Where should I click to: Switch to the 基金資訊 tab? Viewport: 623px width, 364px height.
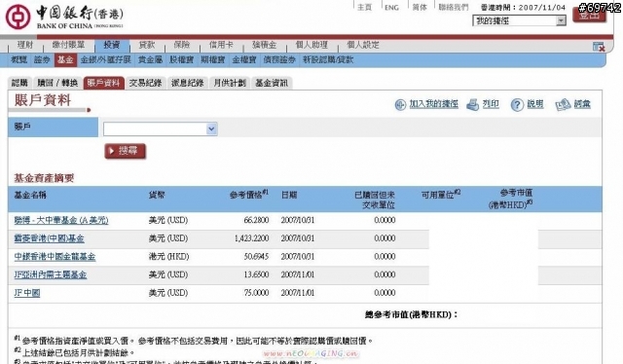click(272, 83)
